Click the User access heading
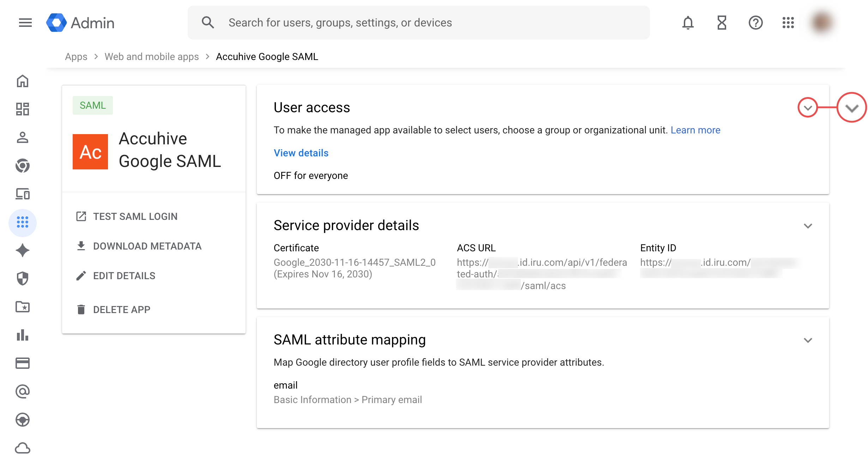The height and width of the screenshot is (468, 868). (312, 107)
